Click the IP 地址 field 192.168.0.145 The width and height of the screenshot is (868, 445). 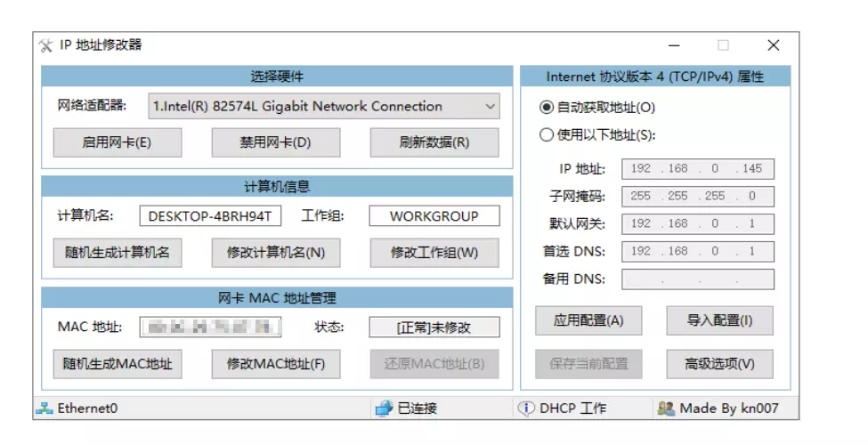coord(698,169)
